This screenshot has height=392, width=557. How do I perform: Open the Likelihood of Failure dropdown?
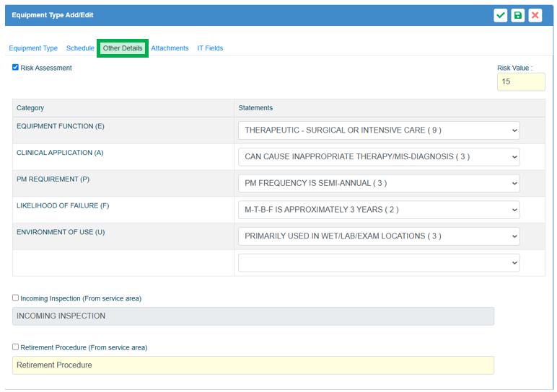click(379, 210)
